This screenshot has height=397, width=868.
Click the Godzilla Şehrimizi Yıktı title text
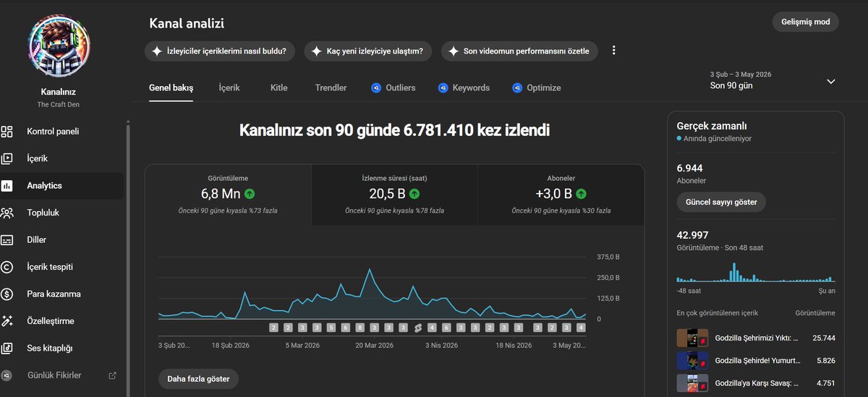(757, 338)
